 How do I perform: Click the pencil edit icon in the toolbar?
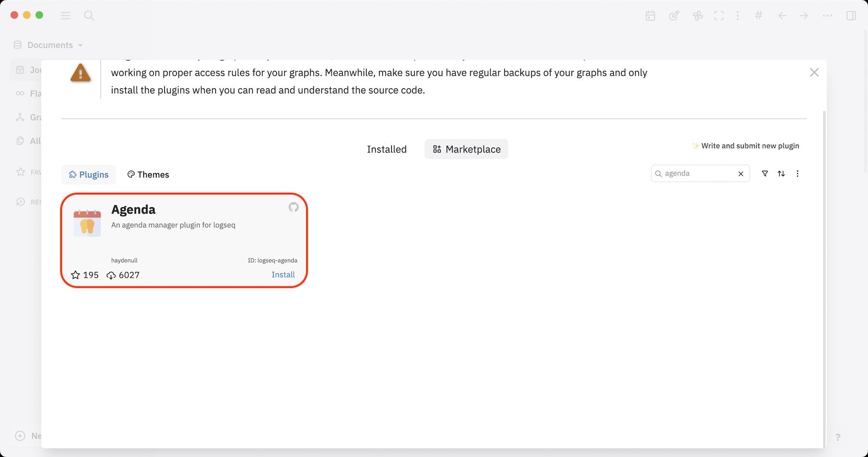(x=674, y=16)
